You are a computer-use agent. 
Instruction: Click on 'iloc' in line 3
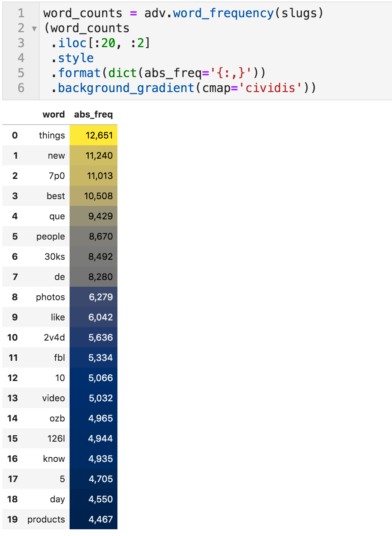coord(72,43)
